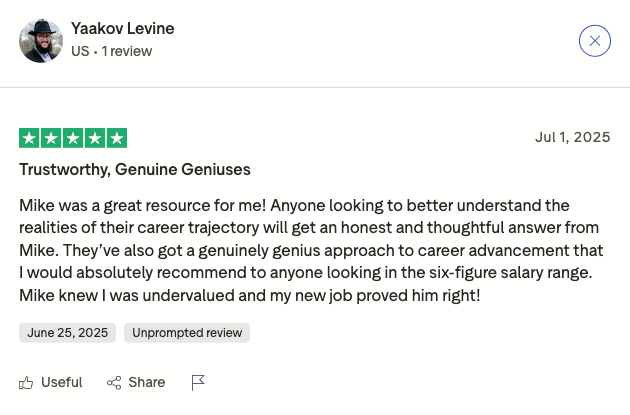This screenshot has height=415, width=630.
Task: Click the "Jul 1, 2025" review date
Action: pyautogui.click(x=572, y=137)
